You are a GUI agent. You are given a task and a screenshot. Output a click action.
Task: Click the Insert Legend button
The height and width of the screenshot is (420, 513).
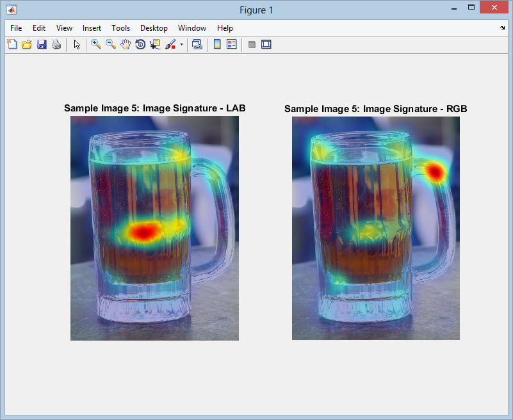pos(232,44)
